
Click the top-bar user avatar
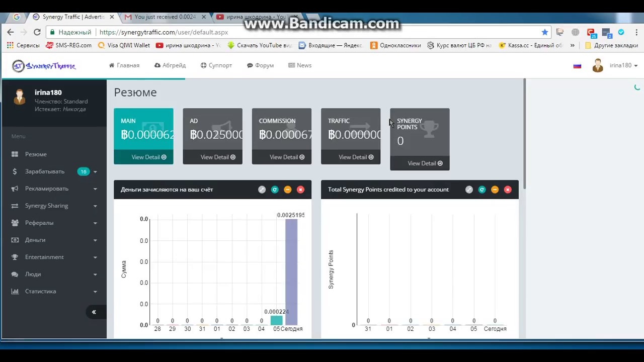tap(598, 66)
